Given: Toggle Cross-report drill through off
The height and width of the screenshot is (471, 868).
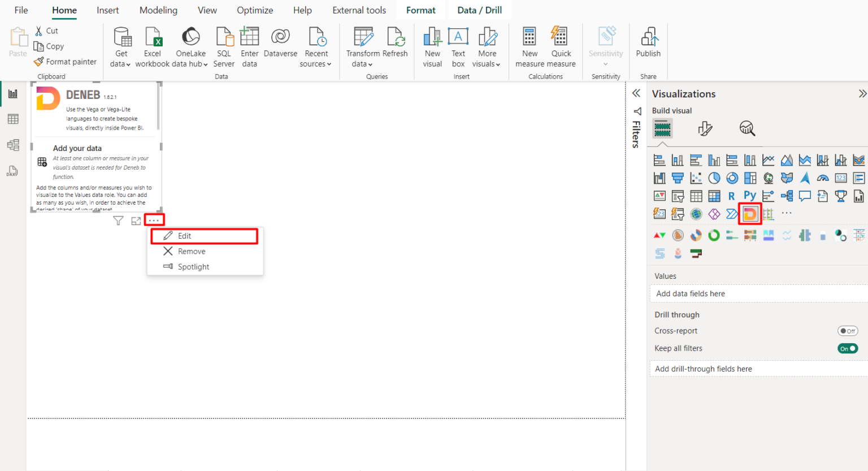Looking at the screenshot, I should [x=848, y=331].
